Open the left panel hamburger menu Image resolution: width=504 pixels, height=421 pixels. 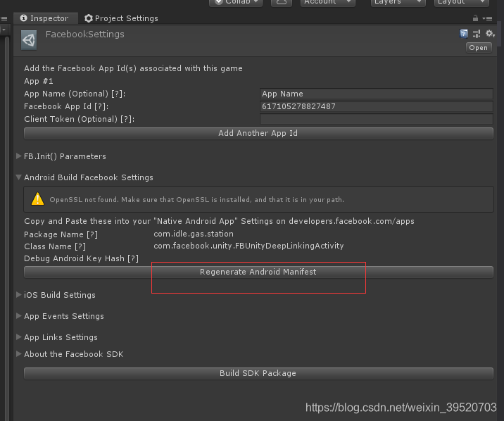click(x=4, y=18)
